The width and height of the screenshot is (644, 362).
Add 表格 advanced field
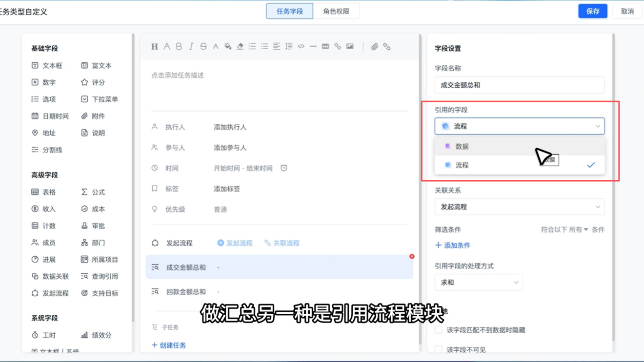coord(43,192)
